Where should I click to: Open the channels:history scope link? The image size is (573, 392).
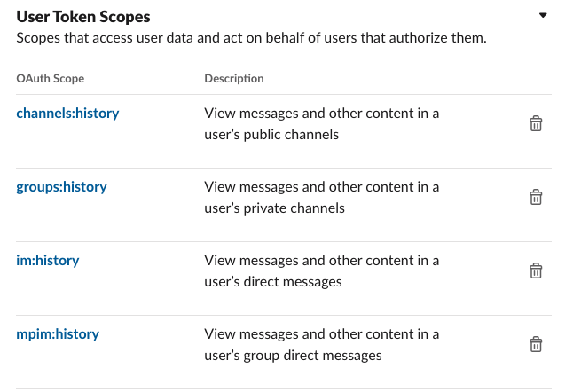tap(67, 114)
